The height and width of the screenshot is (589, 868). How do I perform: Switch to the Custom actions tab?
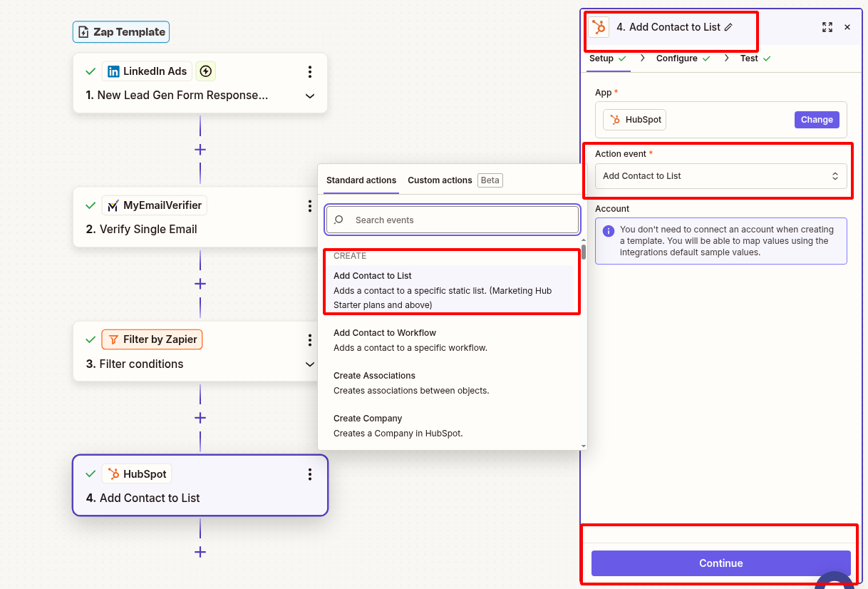point(440,180)
